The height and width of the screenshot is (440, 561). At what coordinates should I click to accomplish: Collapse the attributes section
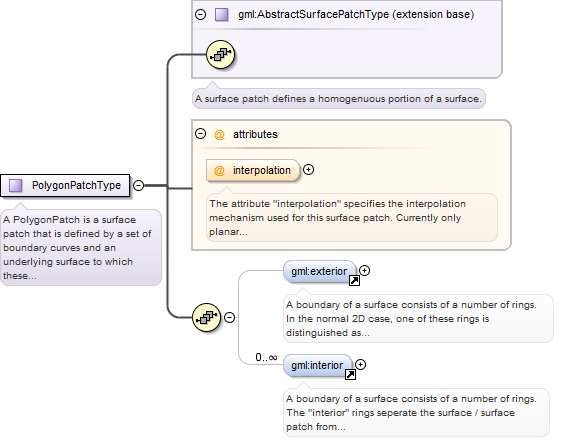click(x=200, y=134)
